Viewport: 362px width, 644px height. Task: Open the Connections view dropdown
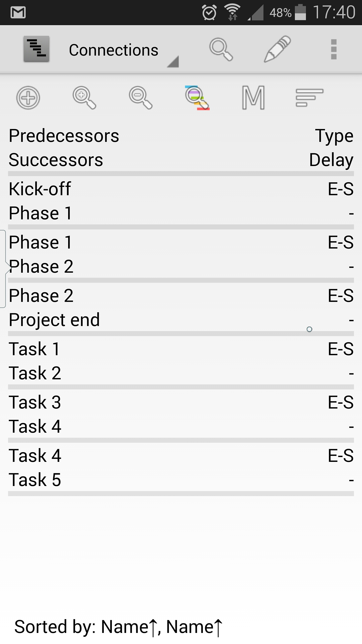[x=123, y=50]
